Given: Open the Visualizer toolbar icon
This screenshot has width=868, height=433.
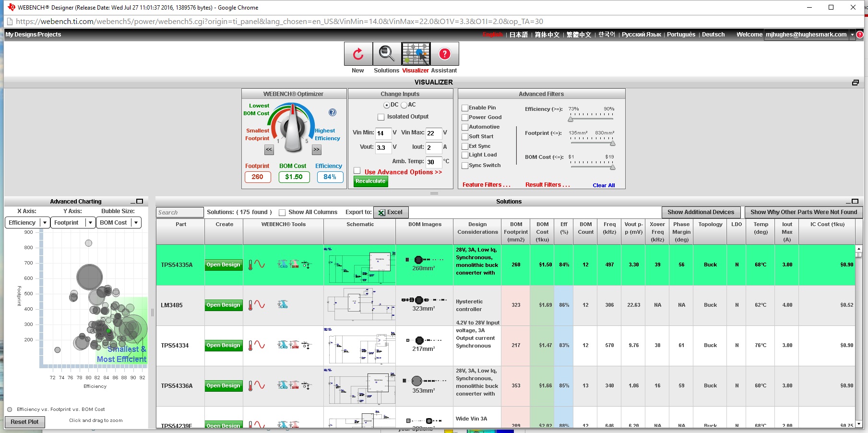Looking at the screenshot, I should click(416, 54).
